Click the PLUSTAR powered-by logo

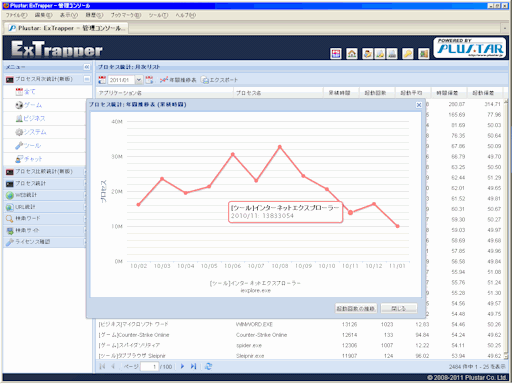(x=469, y=48)
